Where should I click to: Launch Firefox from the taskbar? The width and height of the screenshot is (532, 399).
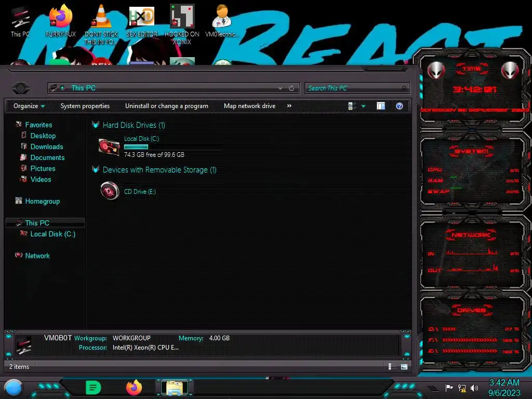pos(134,388)
